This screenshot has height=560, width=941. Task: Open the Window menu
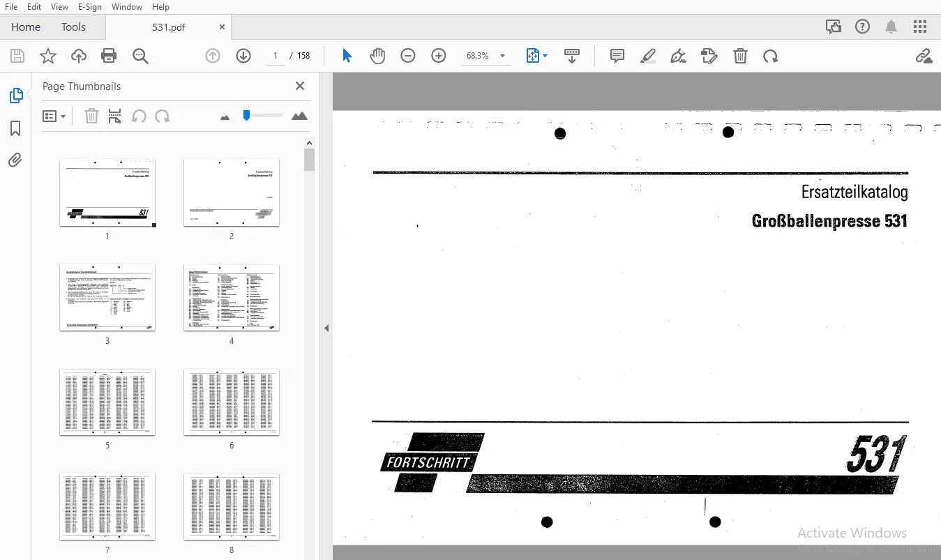click(126, 7)
